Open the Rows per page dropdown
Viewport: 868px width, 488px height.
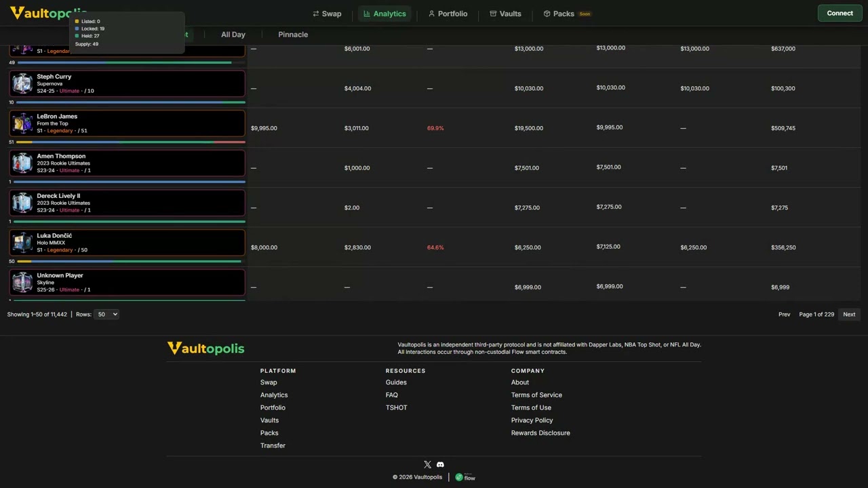(x=106, y=314)
